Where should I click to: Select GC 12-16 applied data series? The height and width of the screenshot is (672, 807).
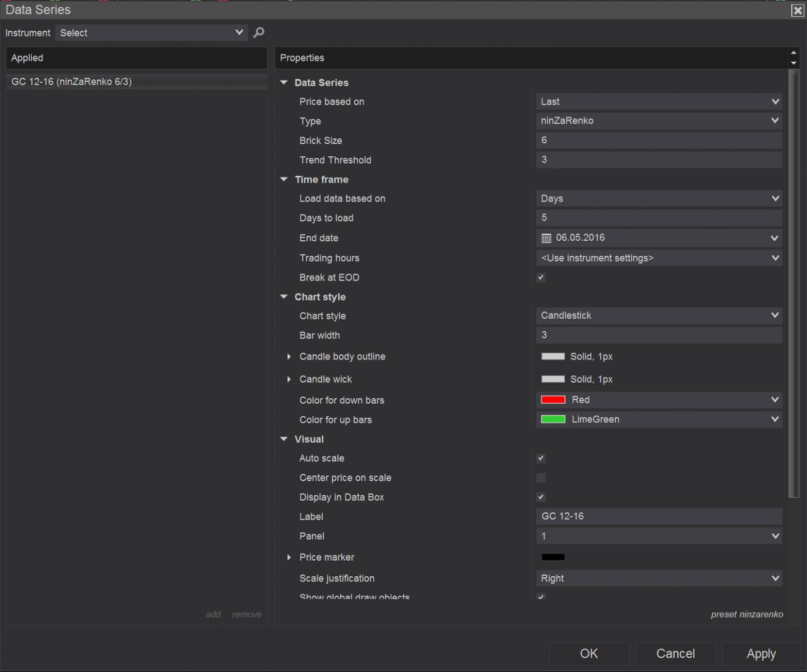tap(72, 82)
